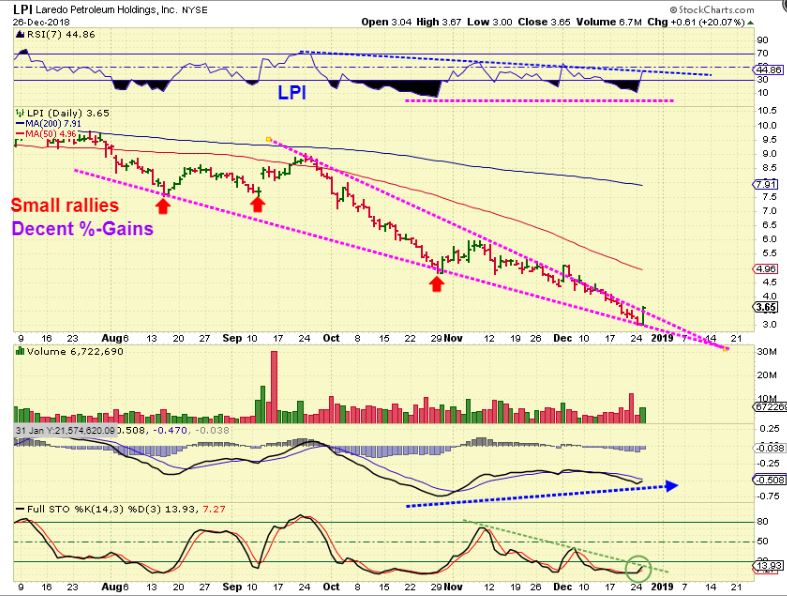Click the Oct label under the price panel
787x596 pixels.
point(331,338)
